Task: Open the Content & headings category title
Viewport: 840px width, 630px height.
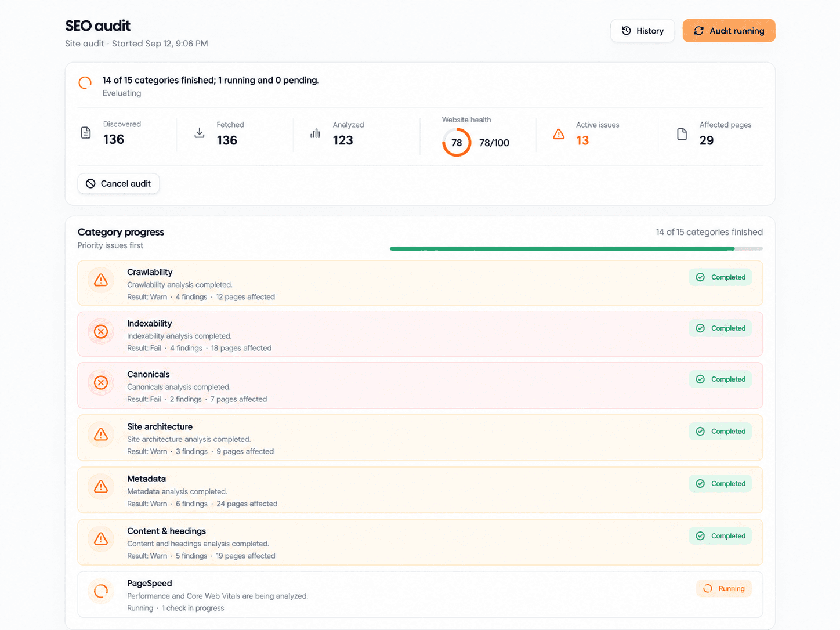Action: (166, 531)
